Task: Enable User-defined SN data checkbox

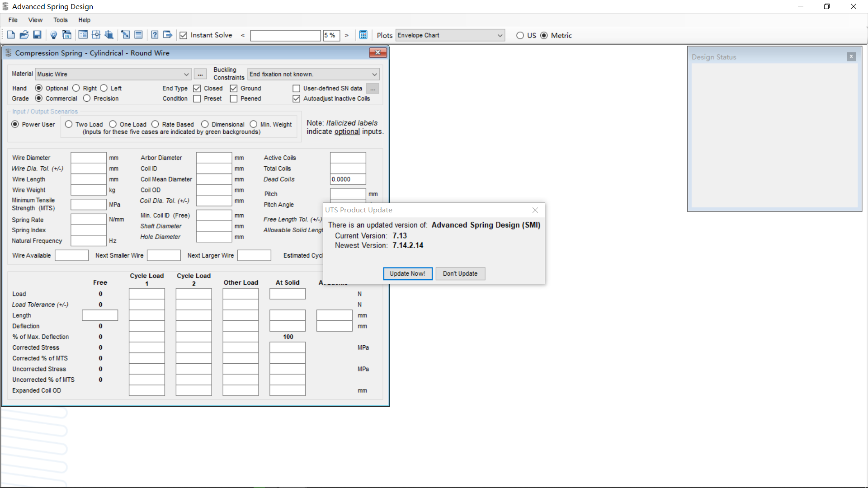Action: point(297,89)
